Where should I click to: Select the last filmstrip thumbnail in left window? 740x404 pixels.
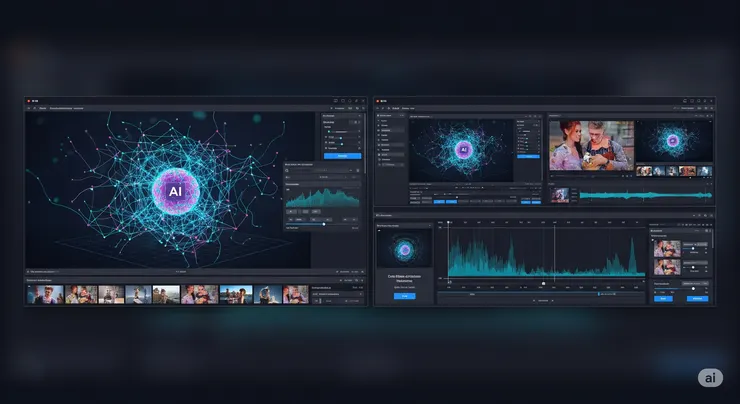tap(295, 295)
